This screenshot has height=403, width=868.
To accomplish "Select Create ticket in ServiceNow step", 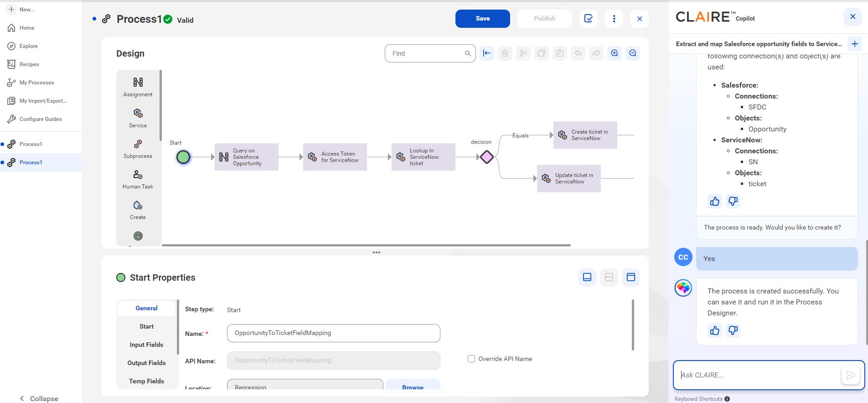I will point(585,135).
